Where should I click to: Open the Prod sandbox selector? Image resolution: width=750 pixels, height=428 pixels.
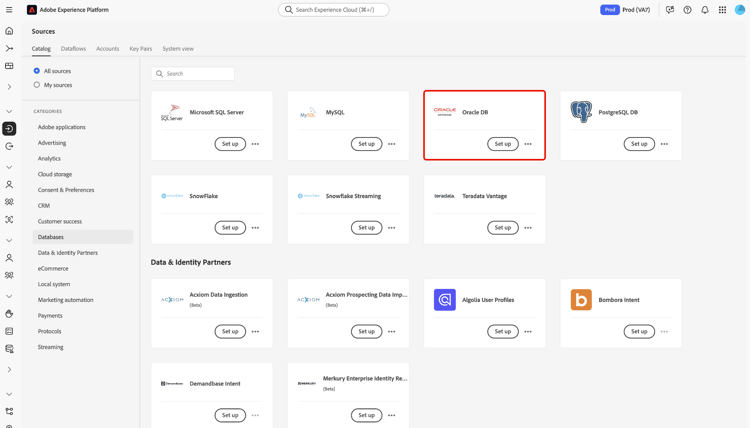click(625, 10)
